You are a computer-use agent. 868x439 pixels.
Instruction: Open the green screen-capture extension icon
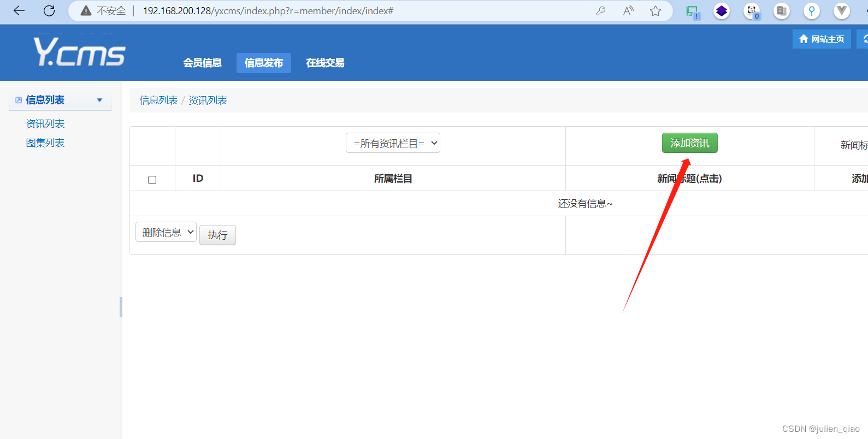693,11
